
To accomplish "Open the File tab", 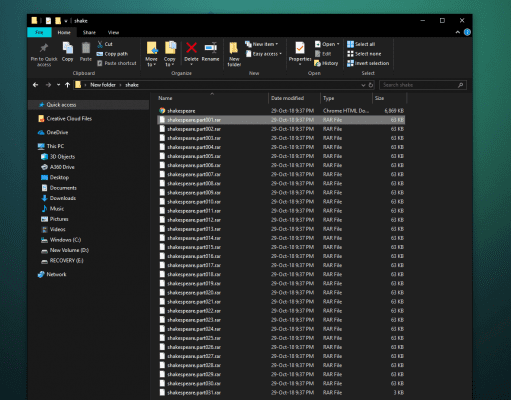I will (x=39, y=32).
